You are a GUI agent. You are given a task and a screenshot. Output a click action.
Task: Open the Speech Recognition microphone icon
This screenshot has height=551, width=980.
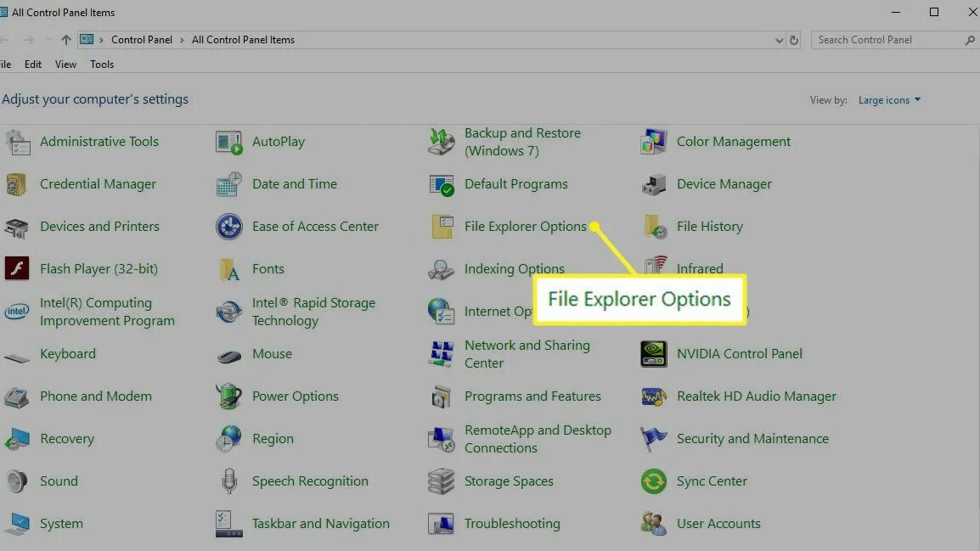tap(229, 481)
